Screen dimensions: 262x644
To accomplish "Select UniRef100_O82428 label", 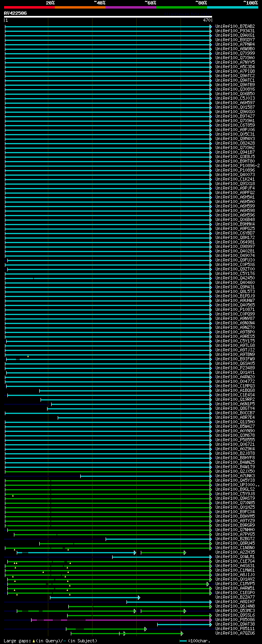I will (x=235, y=143).
